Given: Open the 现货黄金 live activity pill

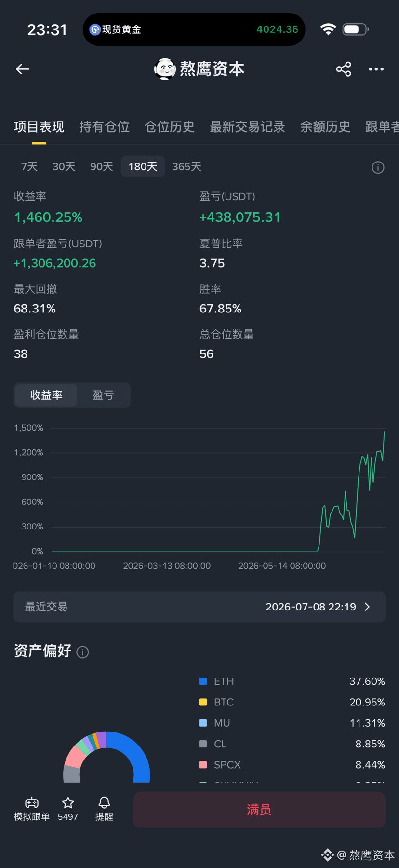Looking at the screenshot, I should [x=194, y=29].
